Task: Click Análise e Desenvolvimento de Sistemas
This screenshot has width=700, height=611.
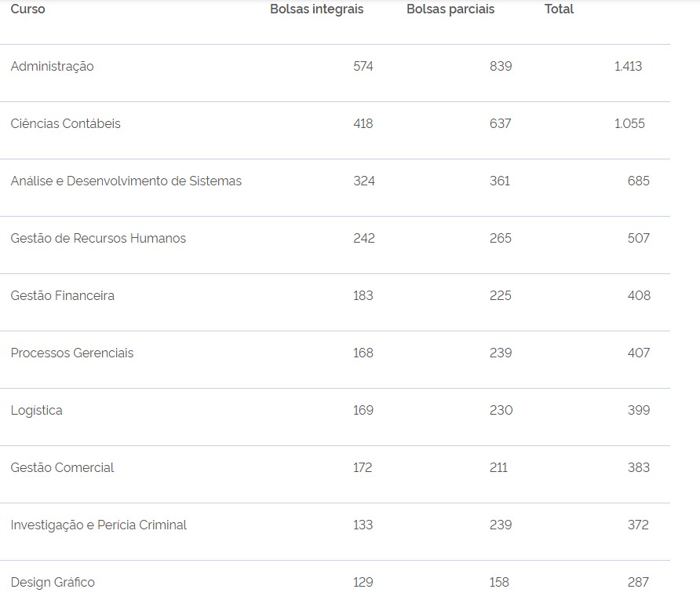Action: (126, 181)
